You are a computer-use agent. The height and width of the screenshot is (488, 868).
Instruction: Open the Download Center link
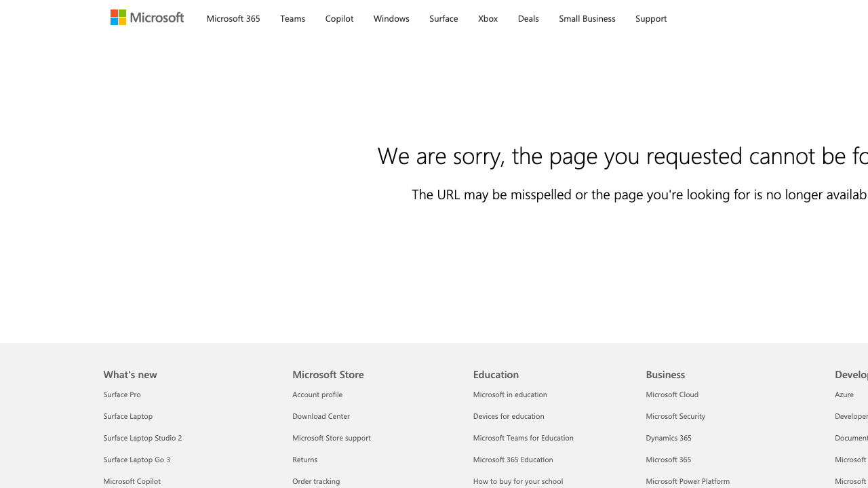click(321, 416)
